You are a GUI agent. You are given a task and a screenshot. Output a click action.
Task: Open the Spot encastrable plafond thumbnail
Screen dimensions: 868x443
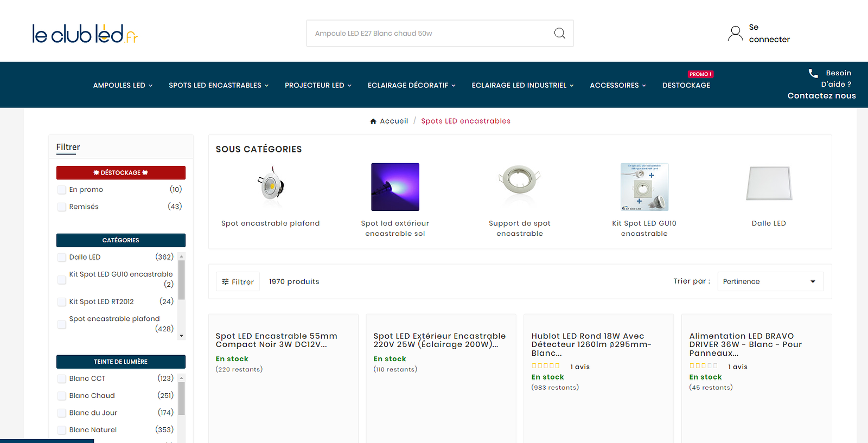point(271,187)
